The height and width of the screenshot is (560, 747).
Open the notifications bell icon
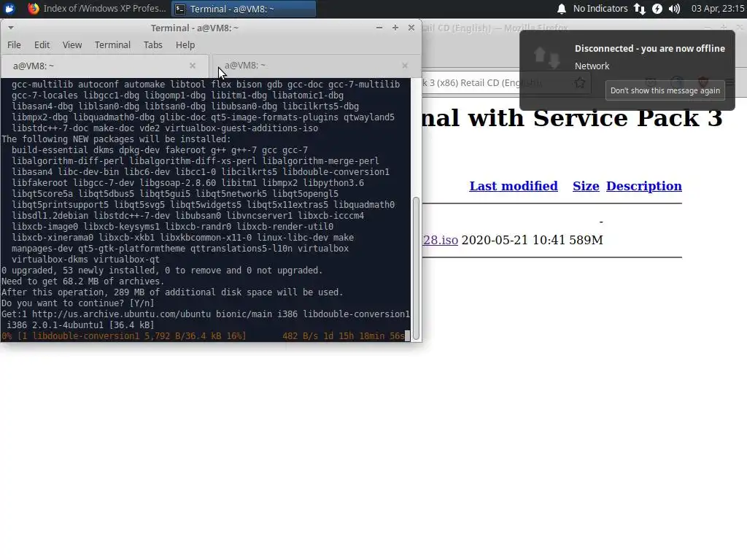click(562, 9)
